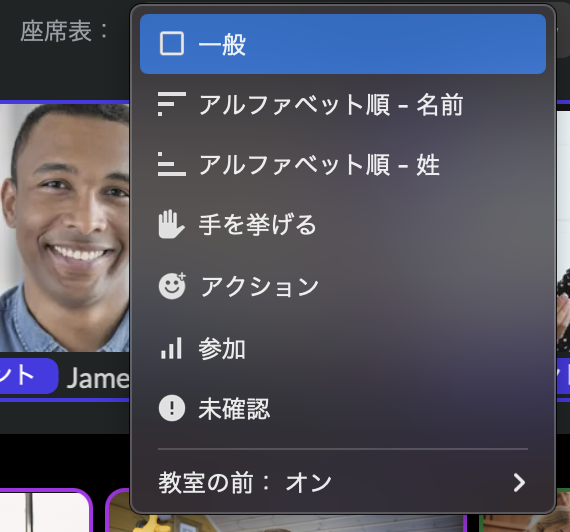Choose アルファベット順 - 姓 menu entry
Viewport: 570px width, 532px height.
pyautogui.click(x=343, y=165)
